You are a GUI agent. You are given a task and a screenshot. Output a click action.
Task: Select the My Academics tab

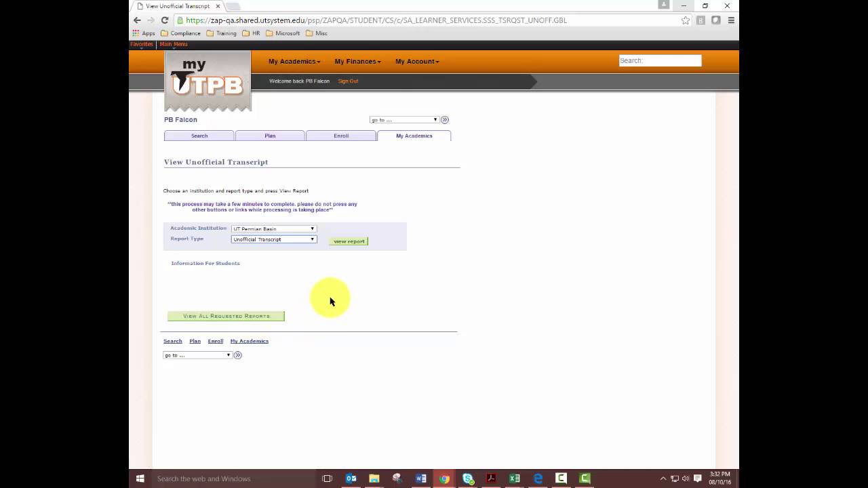(x=414, y=136)
